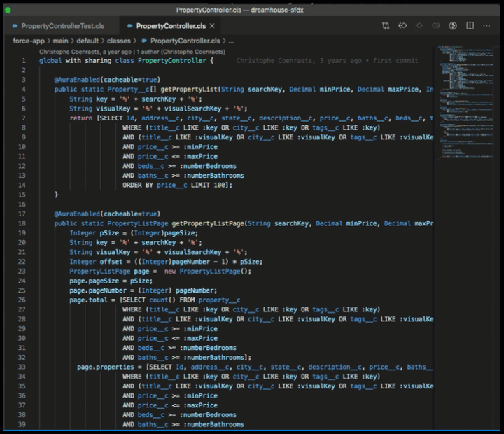Select line number 33 in the gutter

22,367
